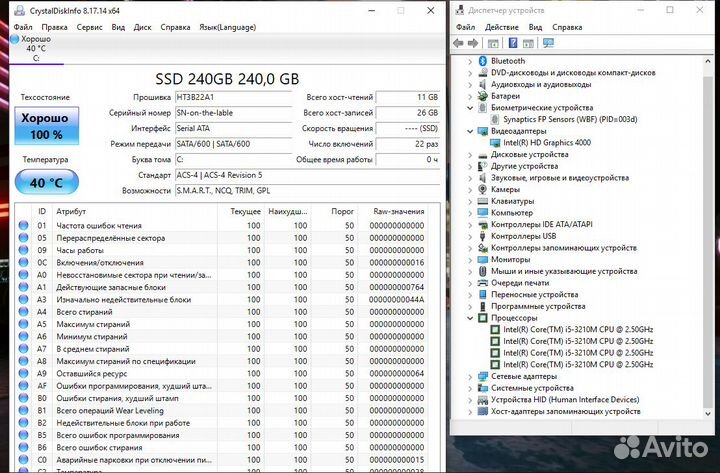Click the Диспетчер устройств title bar icon
The width and height of the screenshot is (720, 473).
[460, 10]
